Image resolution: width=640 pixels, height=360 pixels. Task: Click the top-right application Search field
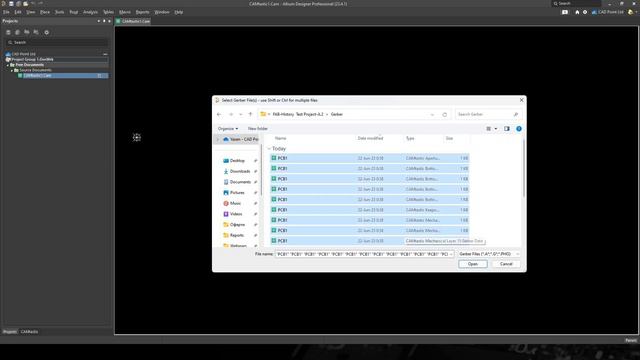tap(576, 4)
